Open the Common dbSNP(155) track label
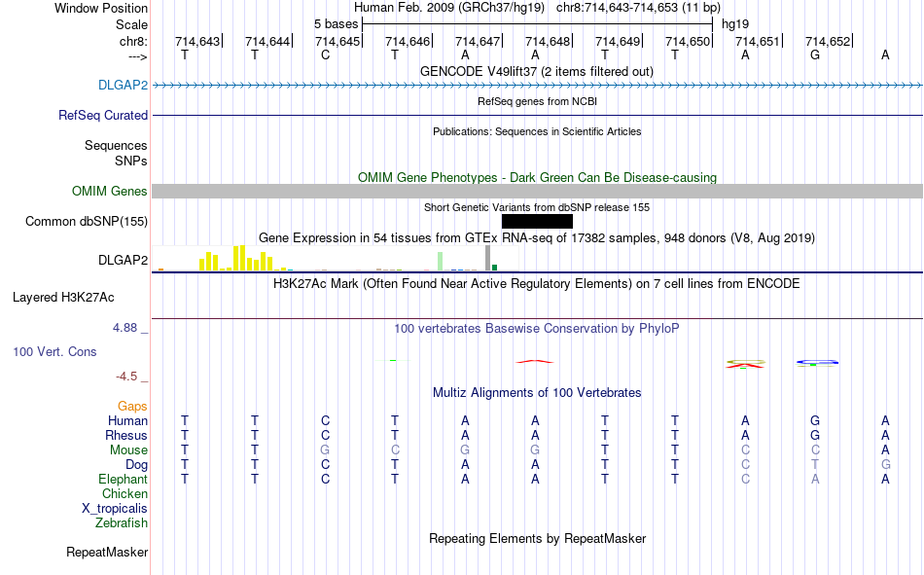This screenshot has height=575, width=924. 86,221
